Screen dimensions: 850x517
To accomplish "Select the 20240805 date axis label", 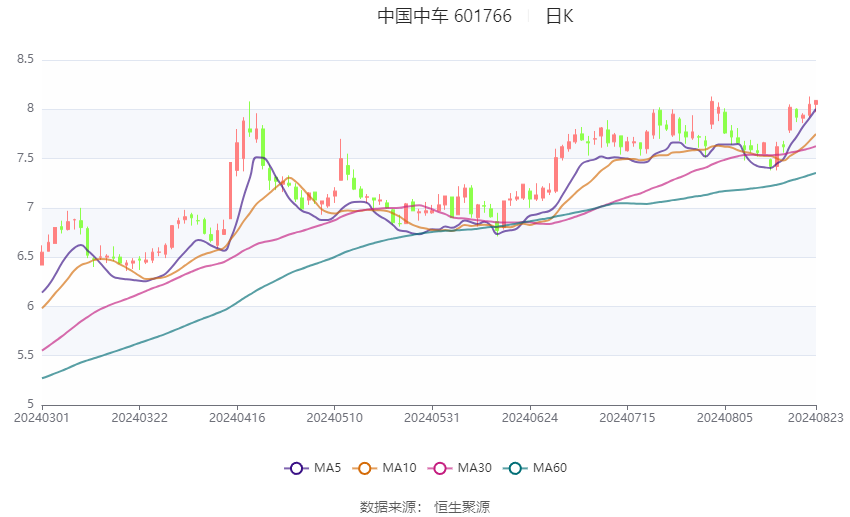I will click(x=725, y=418).
